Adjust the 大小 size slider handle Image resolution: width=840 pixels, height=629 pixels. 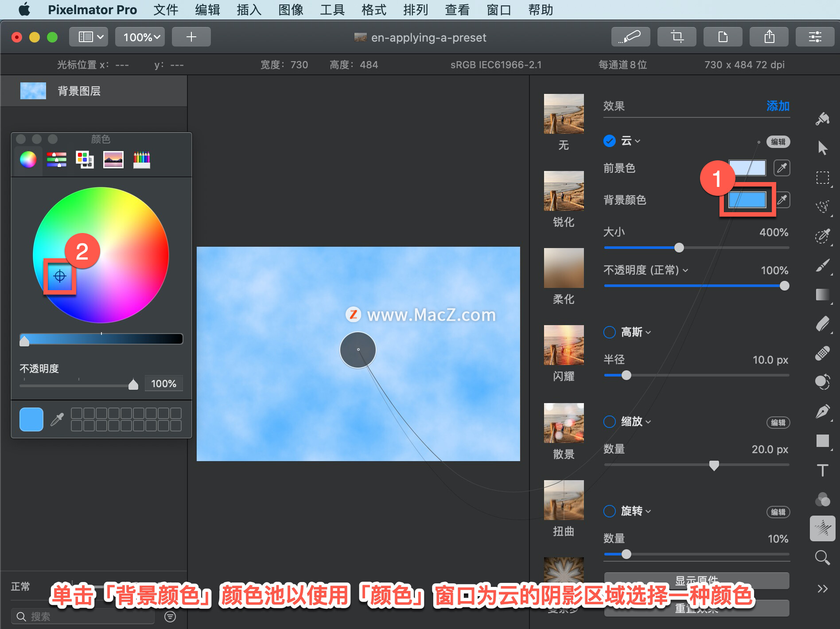click(679, 248)
